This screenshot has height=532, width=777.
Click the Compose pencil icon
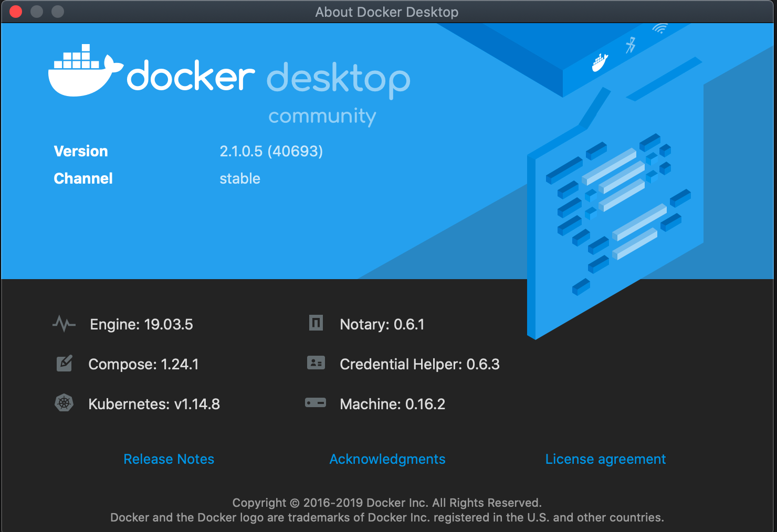click(x=64, y=363)
